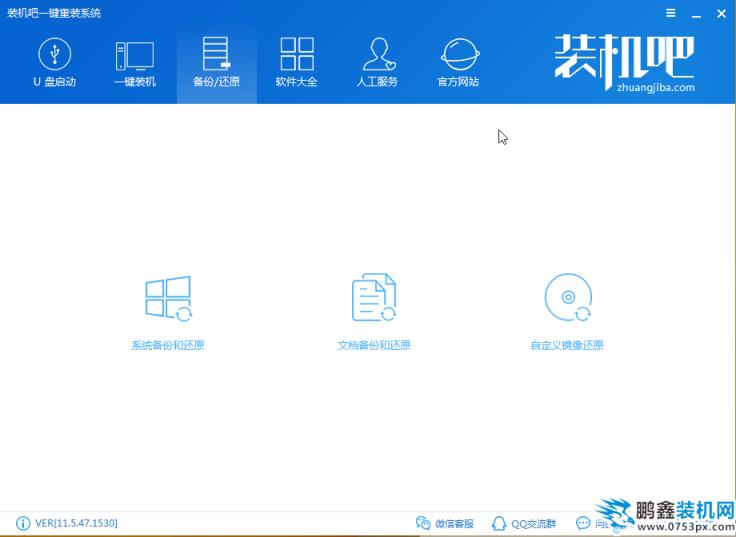Click the 装机吧 zhuangjiba.com logo
This screenshot has width=736, height=537.
click(x=624, y=62)
